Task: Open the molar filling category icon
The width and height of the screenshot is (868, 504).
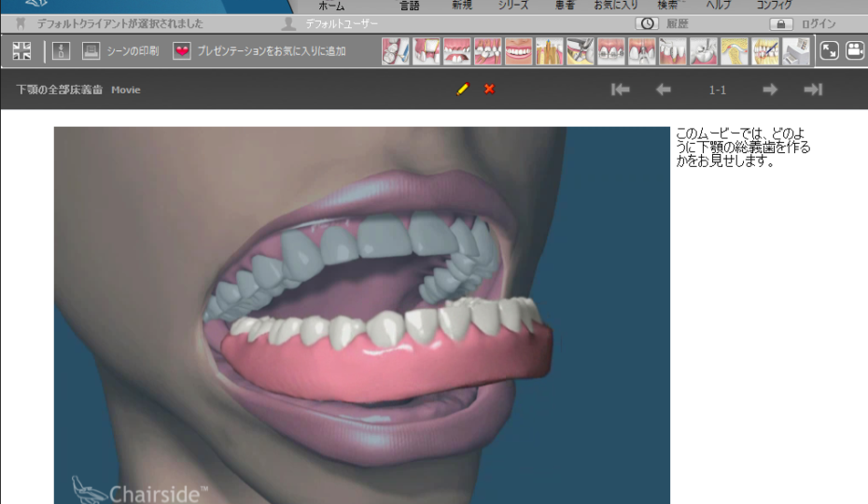Action: click(703, 51)
